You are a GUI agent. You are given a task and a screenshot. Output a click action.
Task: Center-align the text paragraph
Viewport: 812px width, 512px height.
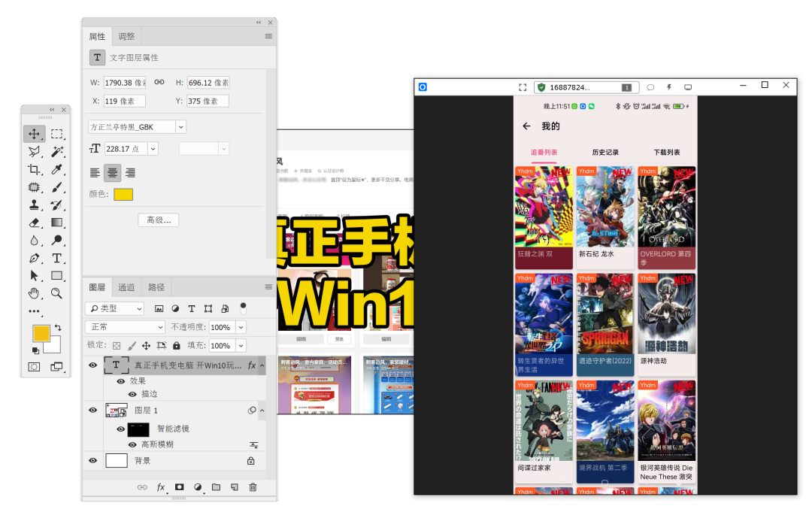coord(112,173)
